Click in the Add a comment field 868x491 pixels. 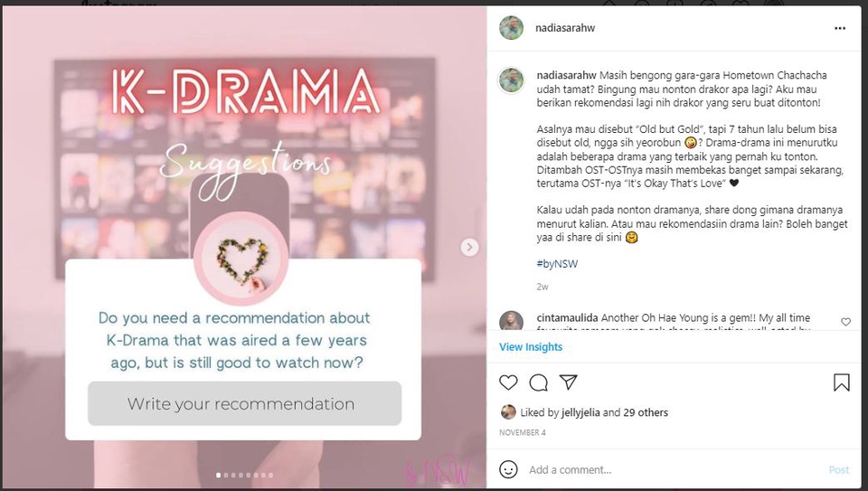[x=675, y=469]
